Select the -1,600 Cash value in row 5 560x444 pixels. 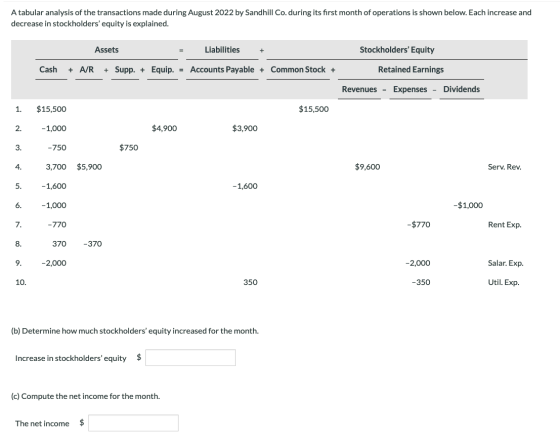point(54,186)
